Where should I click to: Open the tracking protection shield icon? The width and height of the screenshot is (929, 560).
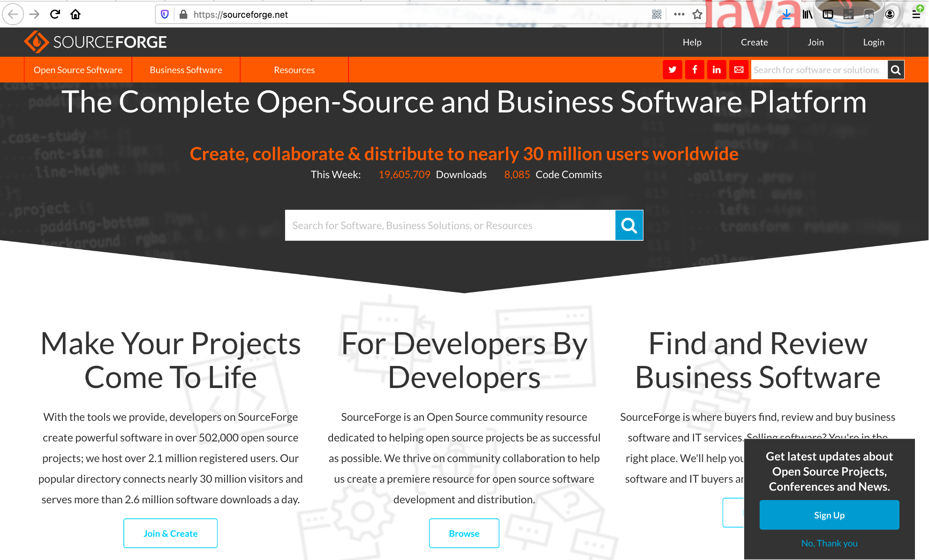165,15
